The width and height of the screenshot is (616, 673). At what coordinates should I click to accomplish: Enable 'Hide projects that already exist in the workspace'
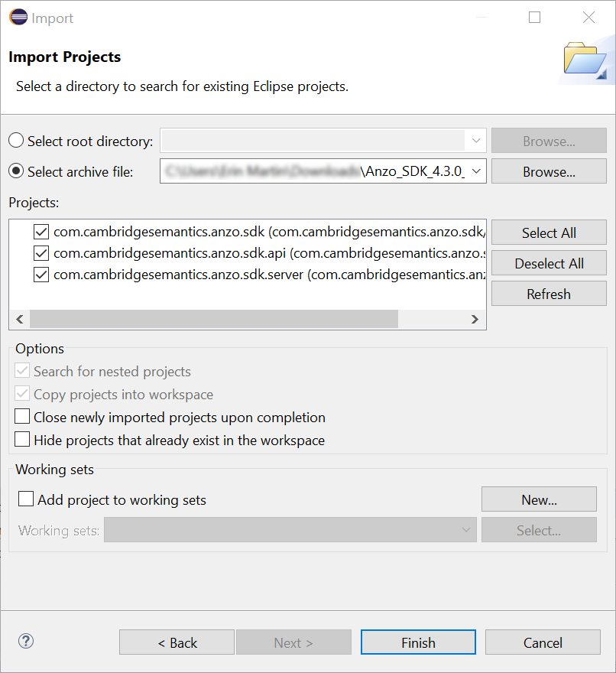click(x=22, y=440)
